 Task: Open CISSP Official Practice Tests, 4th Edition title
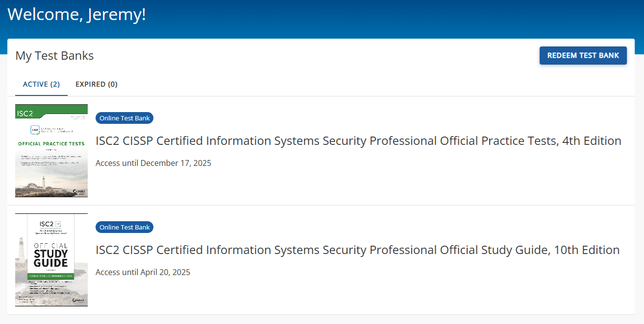tap(358, 141)
